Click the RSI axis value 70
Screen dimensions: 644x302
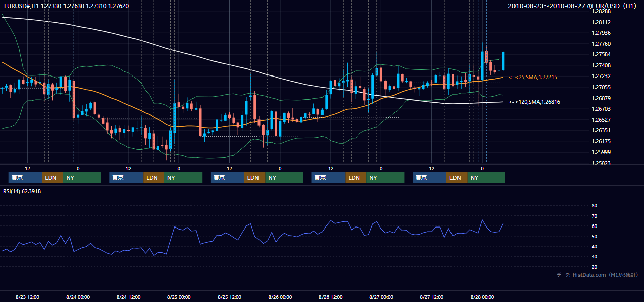594,216
